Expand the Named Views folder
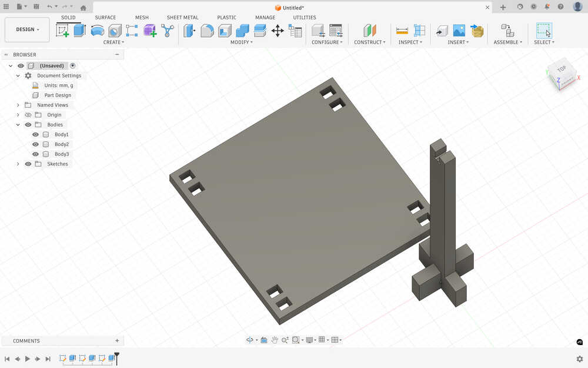588x368 pixels. (18, 105)
